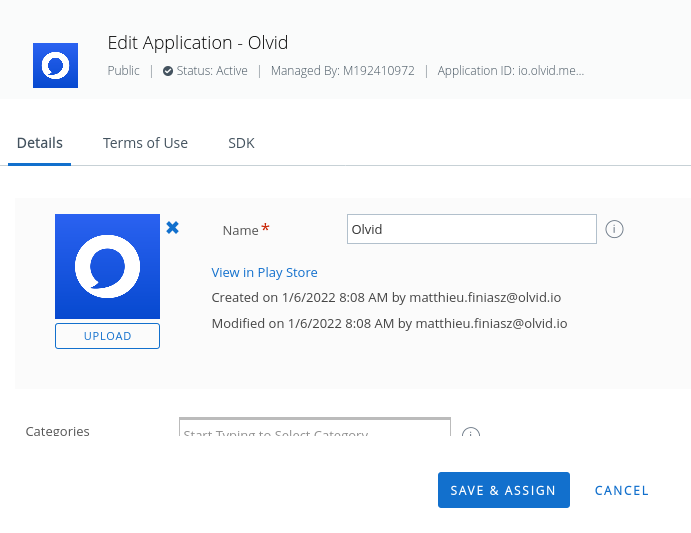
Task: Click the info icon next to the Name field
Action: coord(614,229)
